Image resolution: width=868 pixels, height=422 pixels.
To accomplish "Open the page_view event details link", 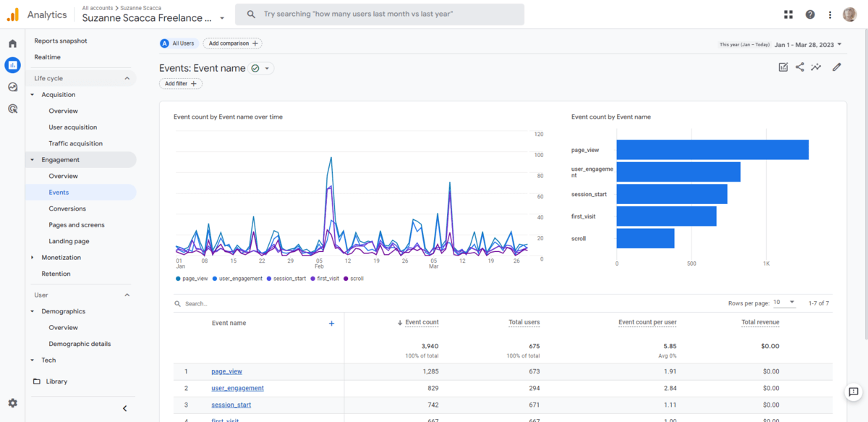I will click(x=226, y=371).
